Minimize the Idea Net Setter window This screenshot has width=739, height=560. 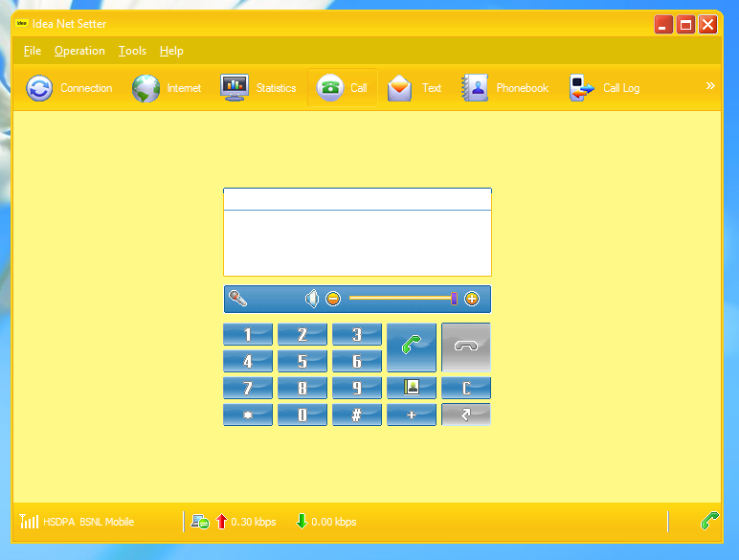[663, 24]
